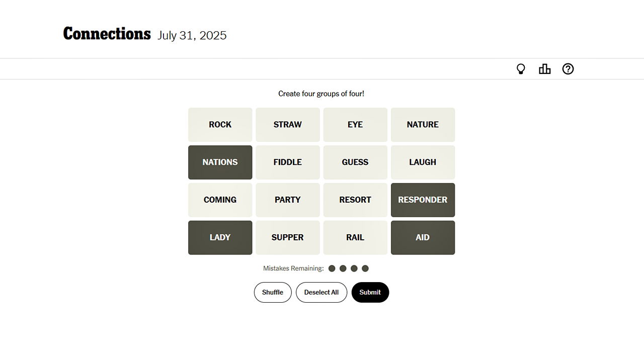Select the STRAW word tile
The width and height of the screenshot is (644, 362).
point(287,125)
